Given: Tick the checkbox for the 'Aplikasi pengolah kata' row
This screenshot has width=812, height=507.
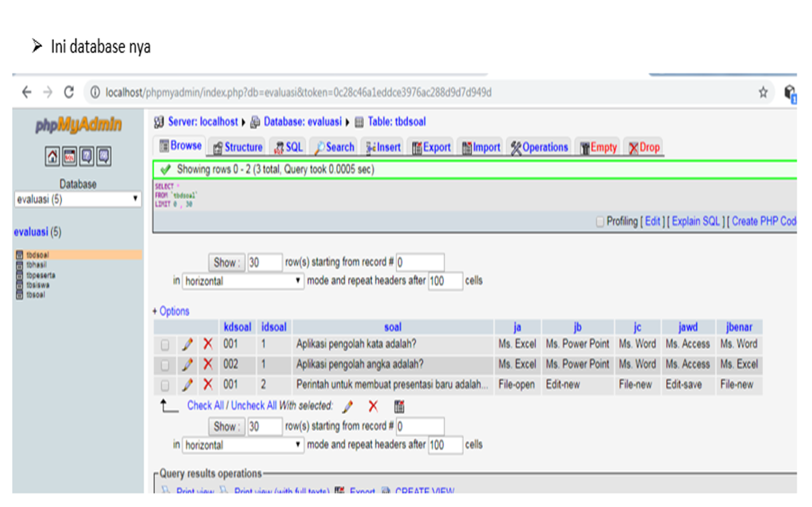Looking at the screenshot, I should click(x=165, y=345).
